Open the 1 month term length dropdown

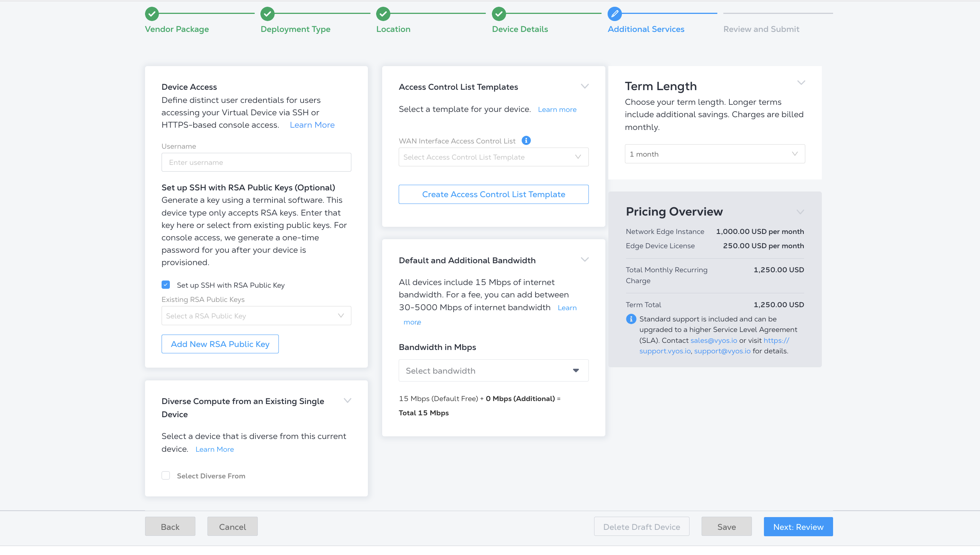[715, 154]
